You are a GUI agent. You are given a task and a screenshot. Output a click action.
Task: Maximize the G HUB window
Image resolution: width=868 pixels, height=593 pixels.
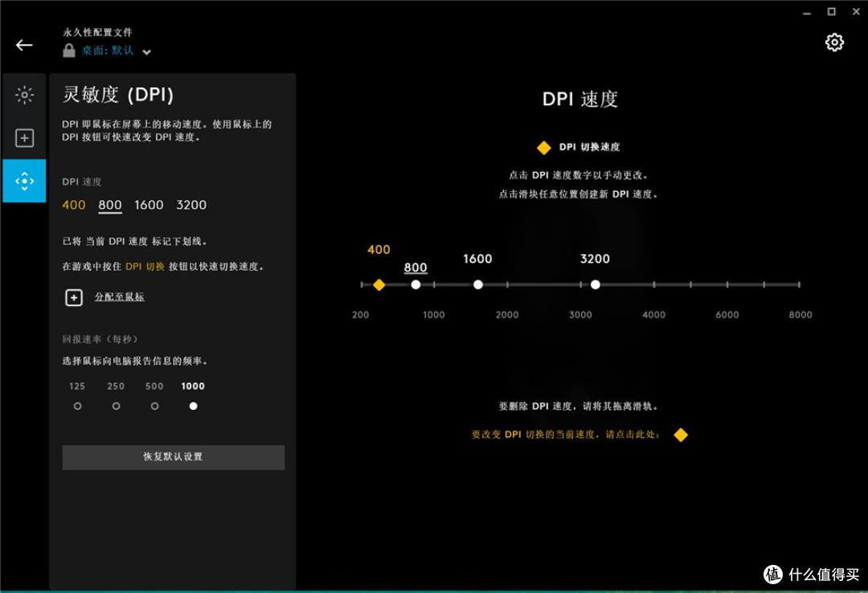click(x=832, y=11)
